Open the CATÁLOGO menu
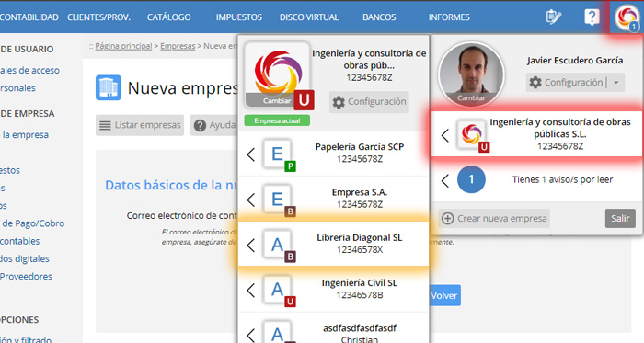 168,17
